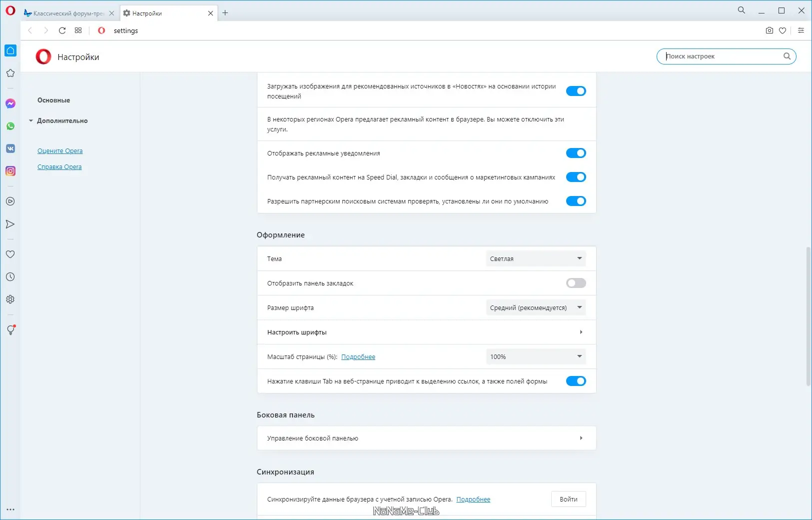Click the page vertical scrollbar
Screen dimensions: 812x520
pos(808,316)
